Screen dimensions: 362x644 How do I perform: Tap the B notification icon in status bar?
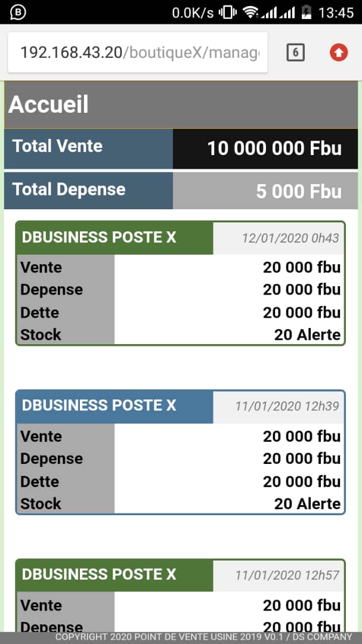click(x=18, y=13)
